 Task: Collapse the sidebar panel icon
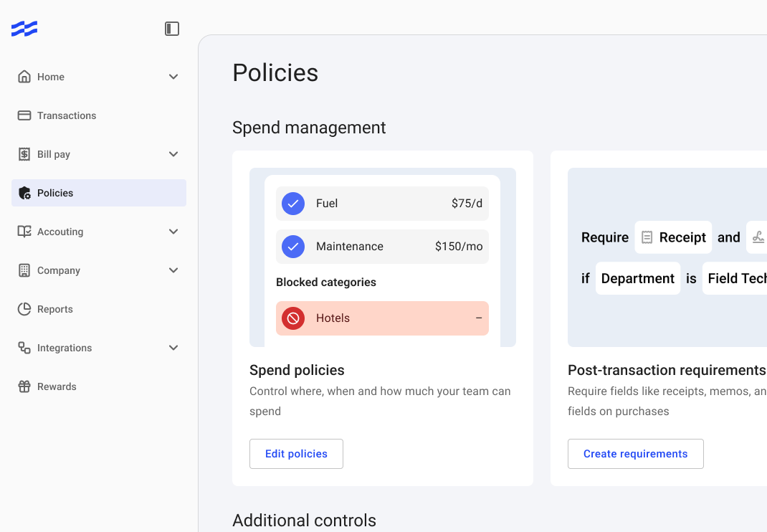click(172, 29)
